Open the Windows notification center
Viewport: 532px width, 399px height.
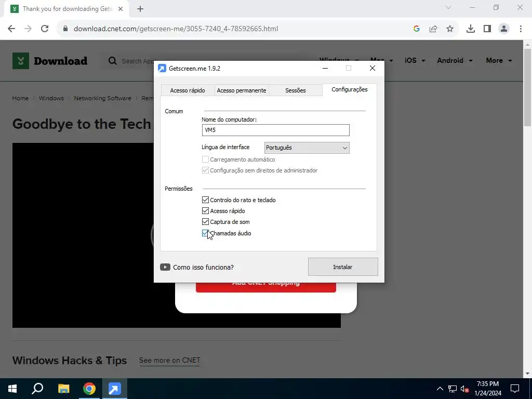coord(515,389)
